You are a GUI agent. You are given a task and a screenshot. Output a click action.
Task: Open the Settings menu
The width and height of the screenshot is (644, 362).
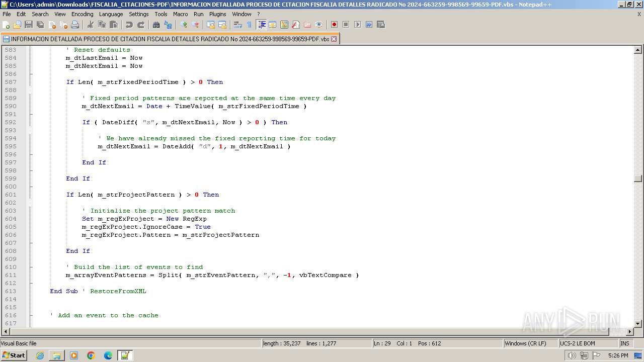138,14
